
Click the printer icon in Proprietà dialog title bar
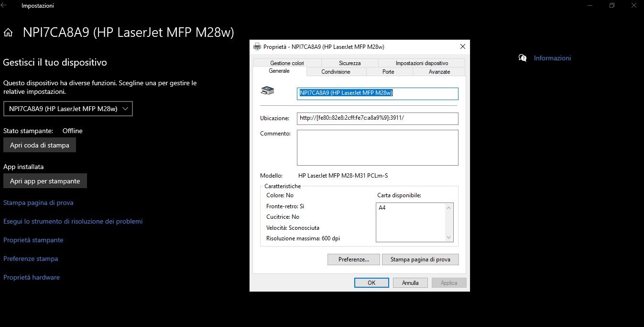click(257, 46)
